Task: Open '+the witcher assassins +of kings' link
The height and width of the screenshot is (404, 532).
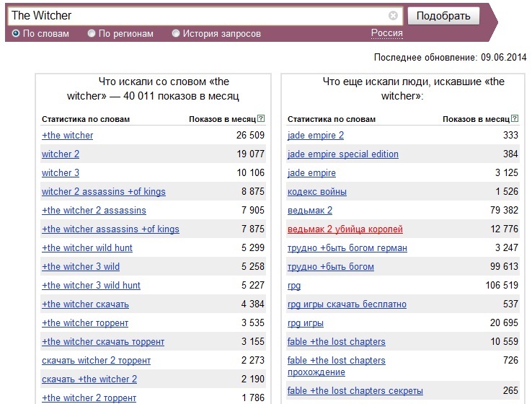Action: click(x=110, y=229)
